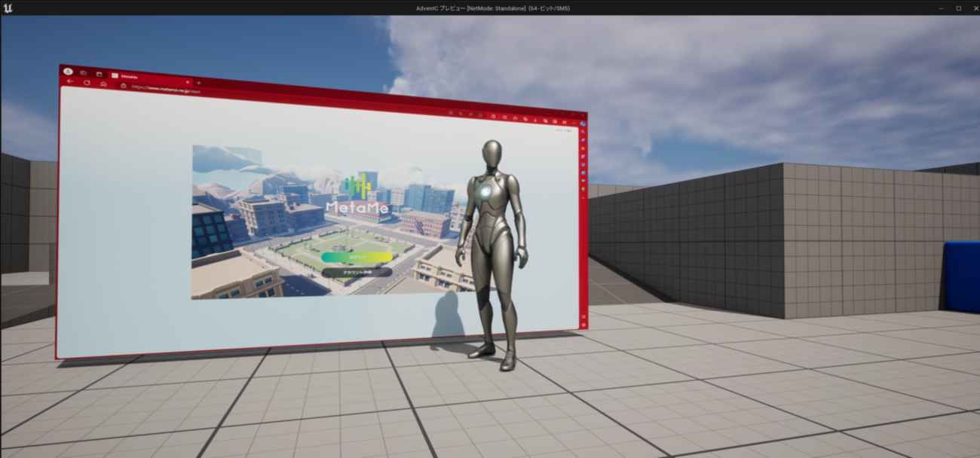
Task: Close the MetaMe tab
Action: 188,81
